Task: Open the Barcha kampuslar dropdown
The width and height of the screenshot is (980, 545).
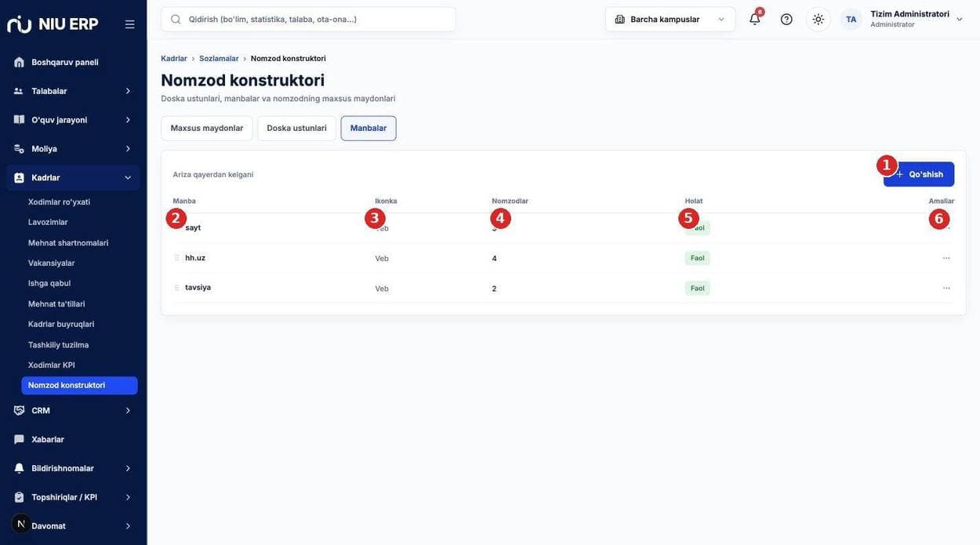Action: 670,19
